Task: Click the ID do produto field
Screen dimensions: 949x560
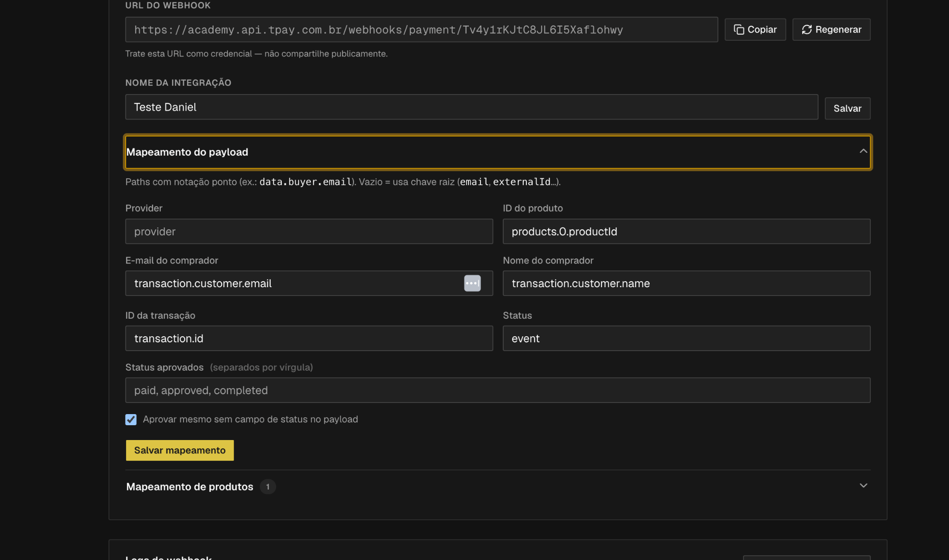Action: pos(686,231)
